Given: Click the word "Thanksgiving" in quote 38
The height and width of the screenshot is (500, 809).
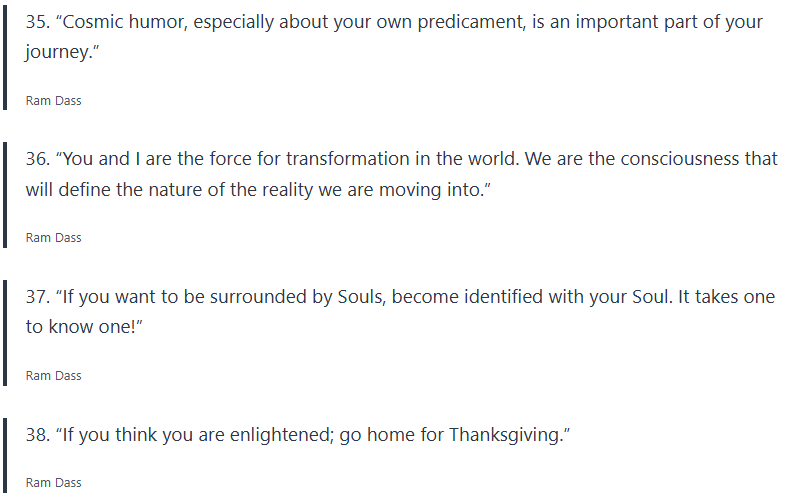Looking at the screenshot, I should (x=503, y=436).
